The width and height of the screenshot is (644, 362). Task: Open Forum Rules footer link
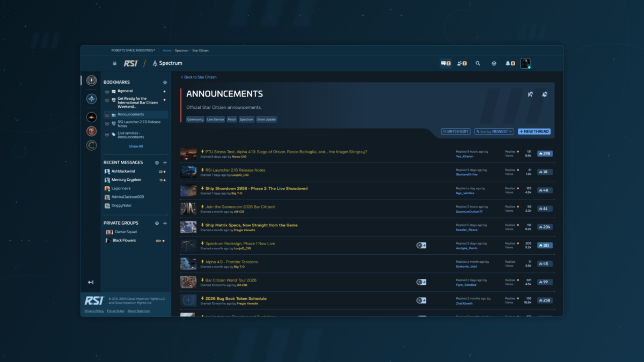(x=116, y=311)
